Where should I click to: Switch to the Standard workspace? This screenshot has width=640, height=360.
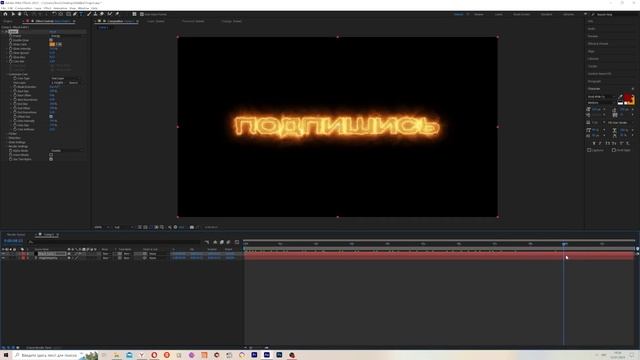[546, 14]
